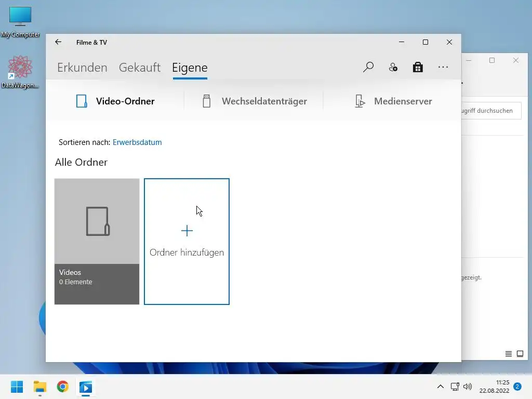The image size is (532, 399).
Task: Click the Alle Ordner heading
Action: click(81, 162)
